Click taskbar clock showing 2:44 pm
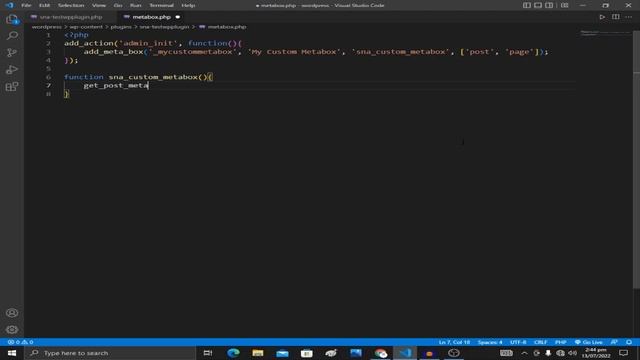 tap(596, 353)
